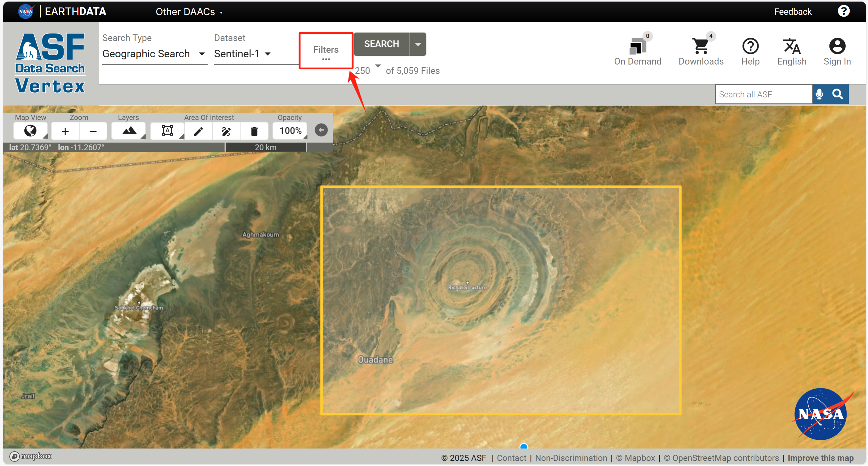The width and height of the screenshot is (868, 466).
Task: Click the SEARCH button
Action: coord(382,44)
